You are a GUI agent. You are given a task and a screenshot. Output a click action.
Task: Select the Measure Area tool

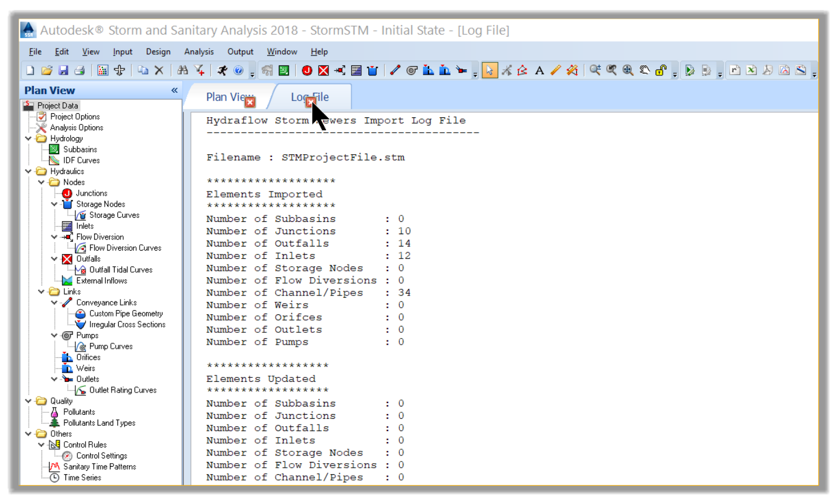point(572,71)
